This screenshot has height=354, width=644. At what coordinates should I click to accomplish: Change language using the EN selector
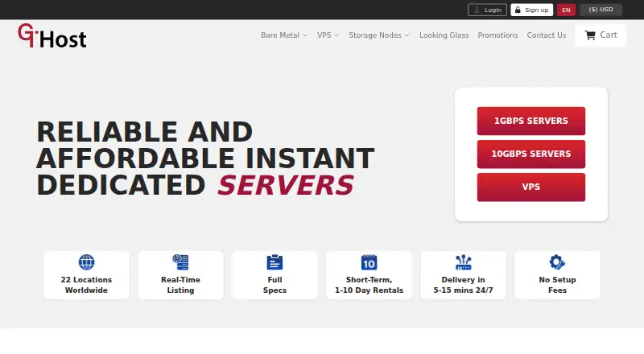point(567,10)
